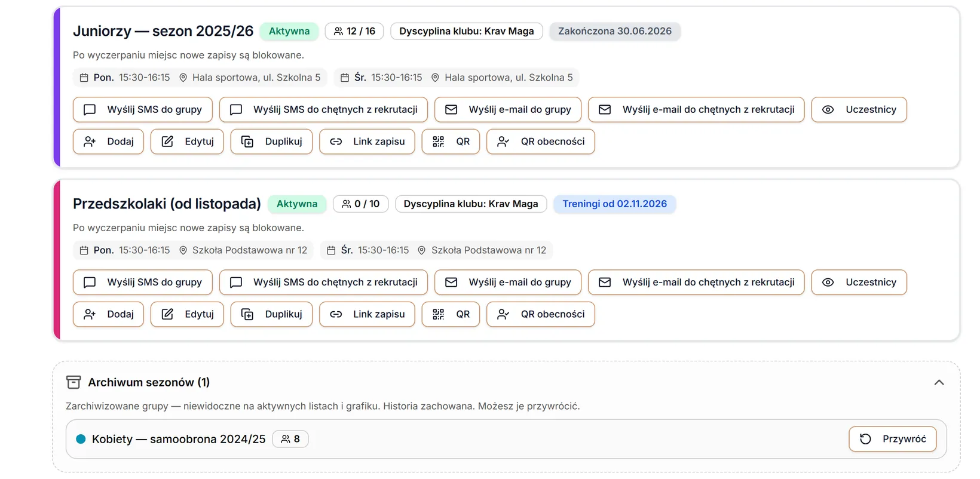The width and height of the screenshot is (980, 479).
Task: Click the Dyscyplina klubu badge on Przedszkolaki
Action: click(x=471, y=204)
